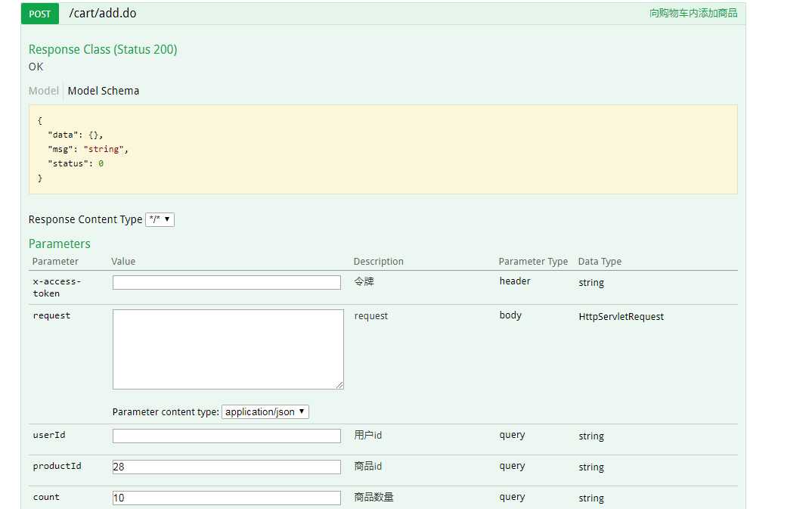This screenshot has height=509, width=812.
Task: Switch to the Model tab
Action: (44, 91)
